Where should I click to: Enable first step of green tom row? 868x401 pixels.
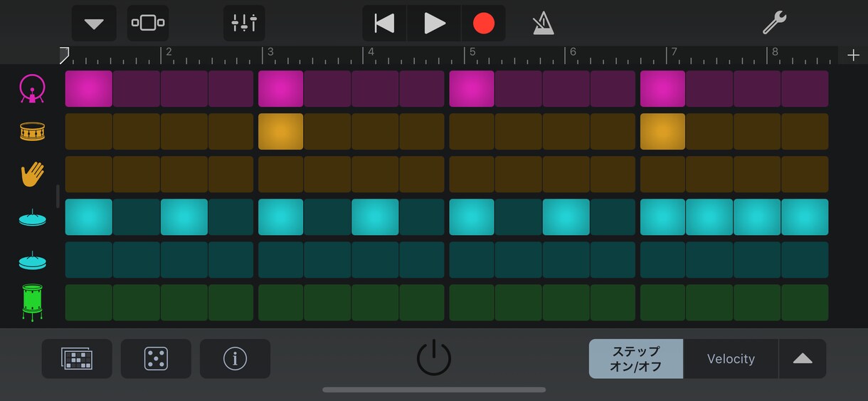click(89, 302)
